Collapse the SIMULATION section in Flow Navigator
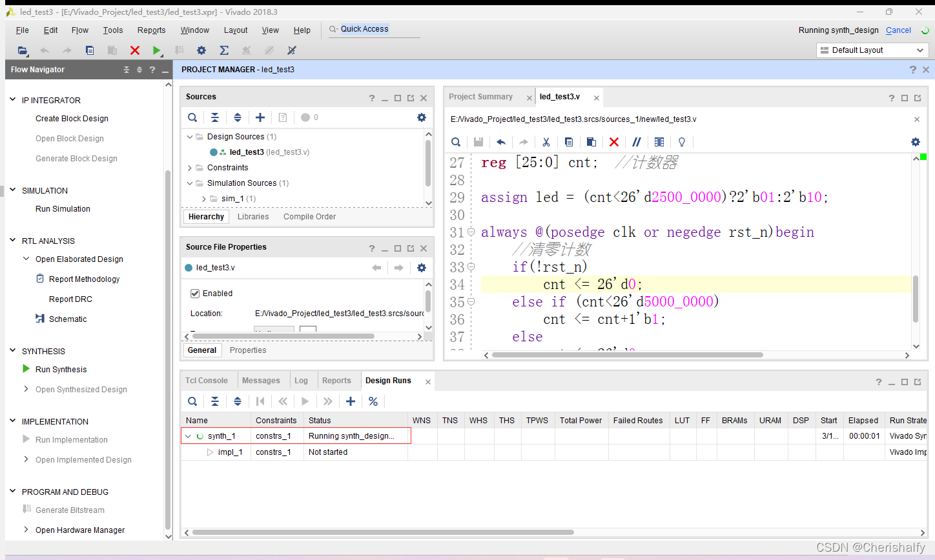 tap(12, 190)
